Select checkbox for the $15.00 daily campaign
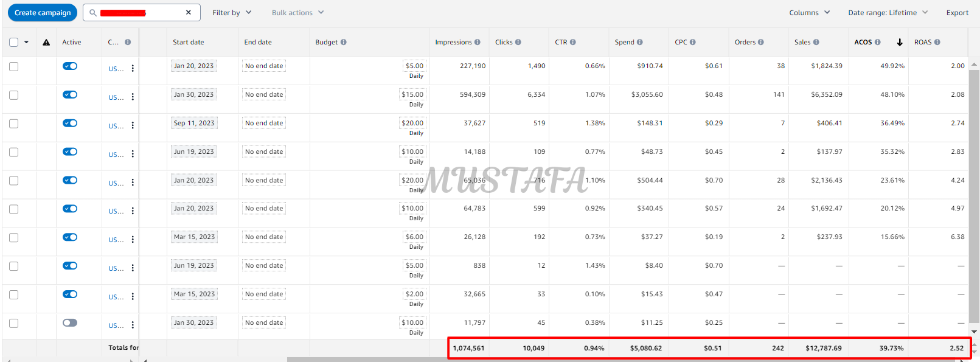Image resolution: width=980 pixels, height=362 pixels. coord(14,95)
